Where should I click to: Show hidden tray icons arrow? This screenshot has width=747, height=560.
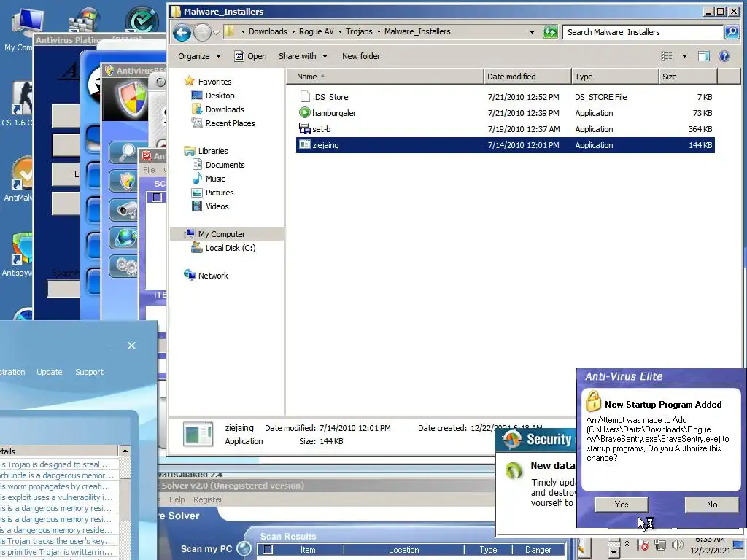click(x=627, y=544)
